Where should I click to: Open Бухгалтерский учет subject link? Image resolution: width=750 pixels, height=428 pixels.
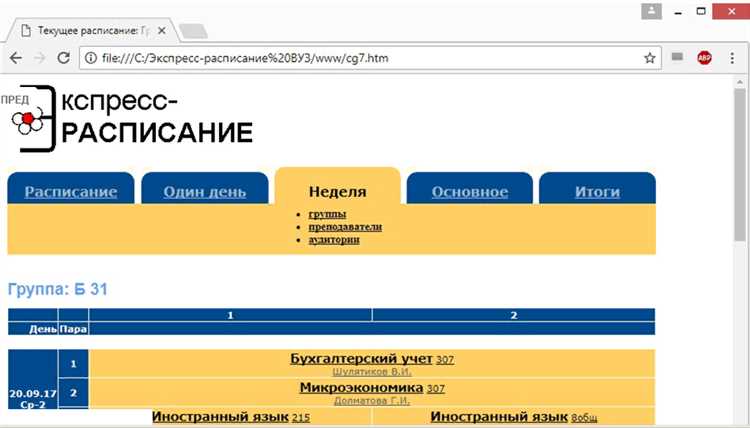tap(361, 359)
